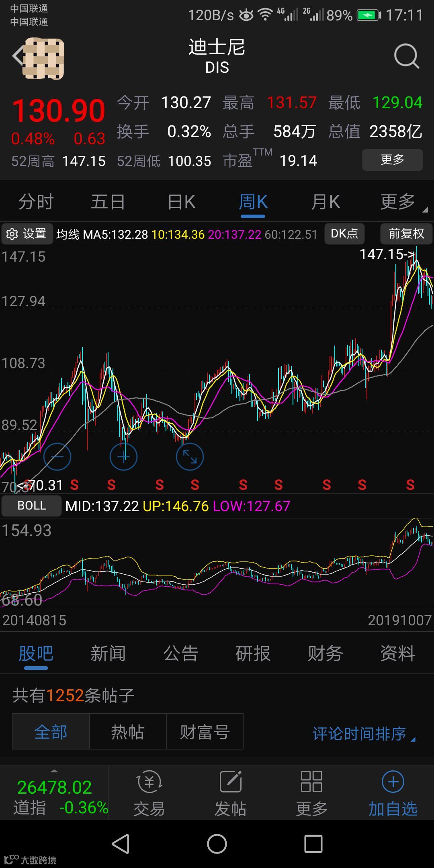Select the 热帖 hot posts filter
This screenshot has height=868, width=434.
[128, 732]
